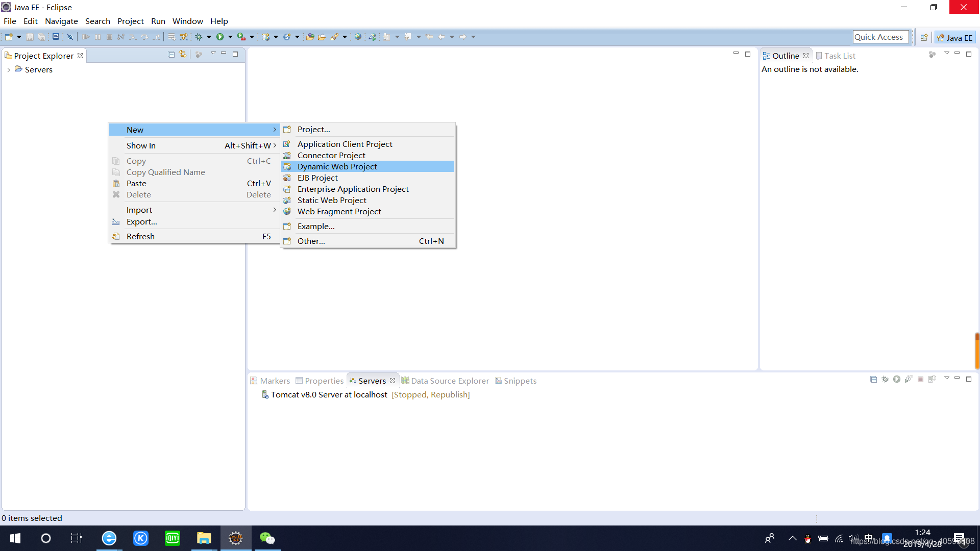Click the Open Console monitor icon in toolbar
980x551 pixels.
click(56, 37)
